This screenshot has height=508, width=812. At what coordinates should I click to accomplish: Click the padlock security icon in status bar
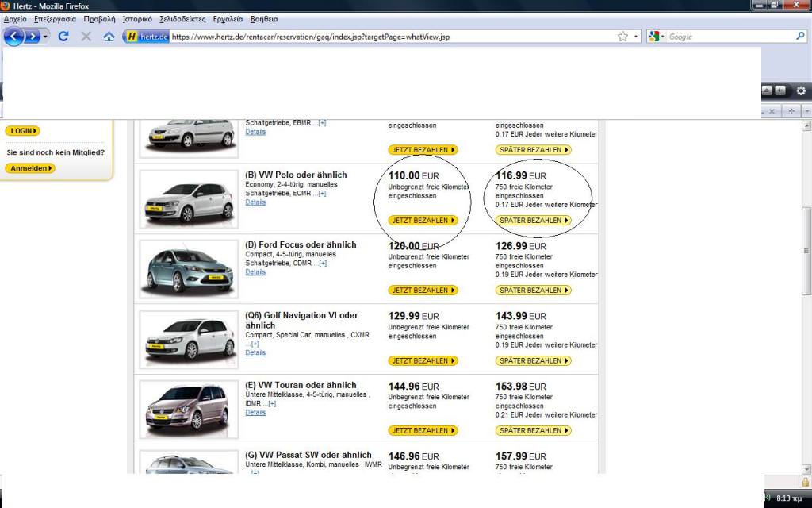tap(806, 482)
